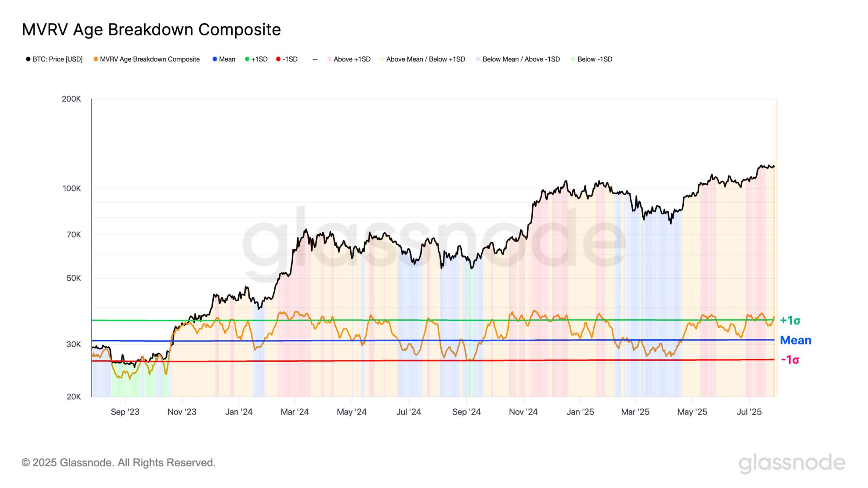Toggle the Mean series in the legend
868x488 pixels.
click(x=224, y=59)
